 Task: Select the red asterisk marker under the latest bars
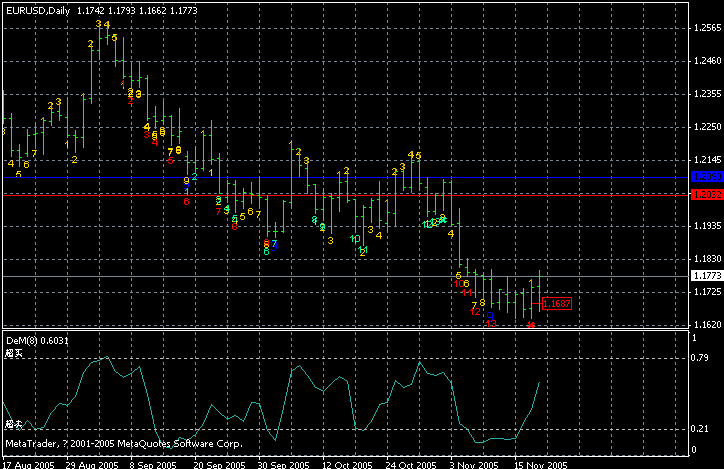point(531,325)
